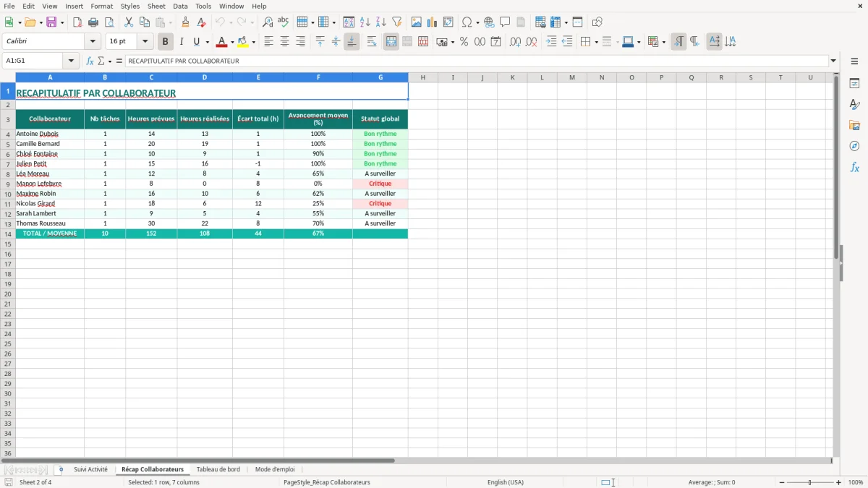Print the spreadsheet using the printer icon
868x488 pixels.
click(93, 22)
